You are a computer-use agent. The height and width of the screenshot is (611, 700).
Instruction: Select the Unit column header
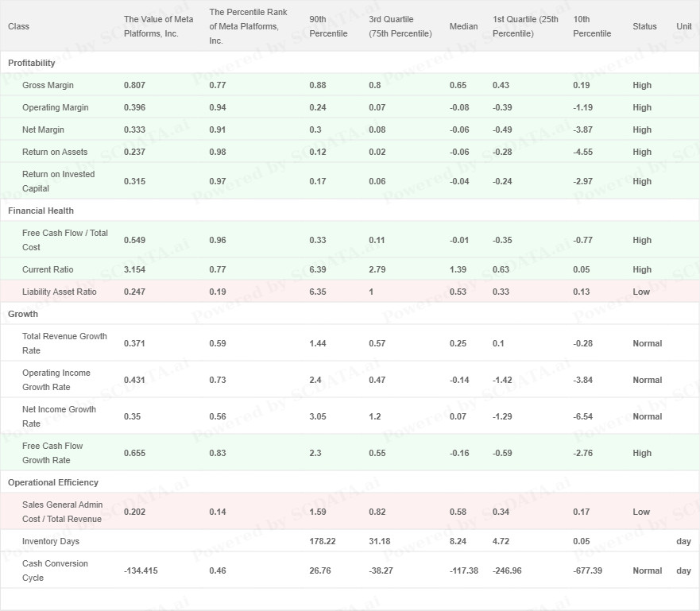[x=684, y=26]
